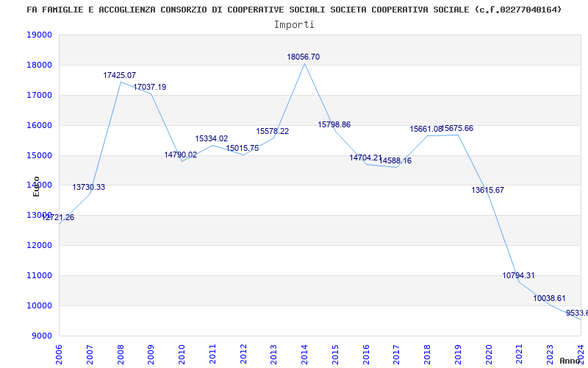Click the data label 15798.86

pyautogui.click(x=334, y=124)
